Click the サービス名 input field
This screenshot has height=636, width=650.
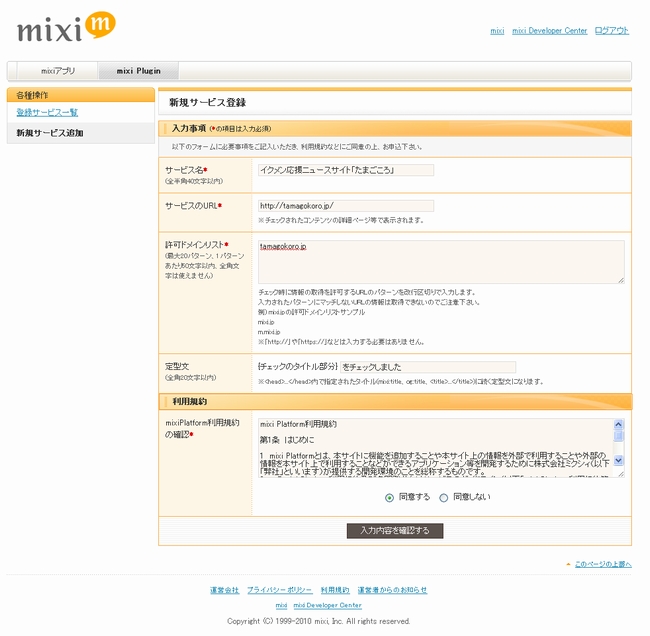(346, 170)
